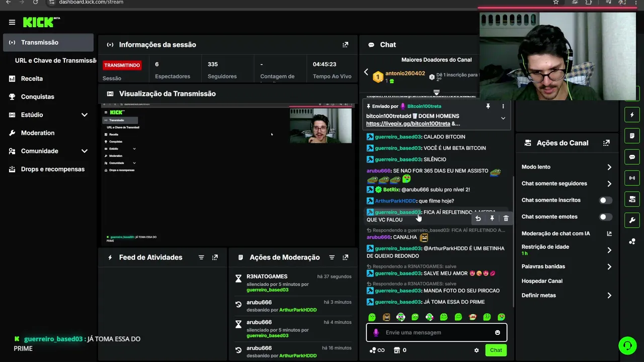
Task: Click three-dots cluster icon in right rail
Action: tap(632, 241)
